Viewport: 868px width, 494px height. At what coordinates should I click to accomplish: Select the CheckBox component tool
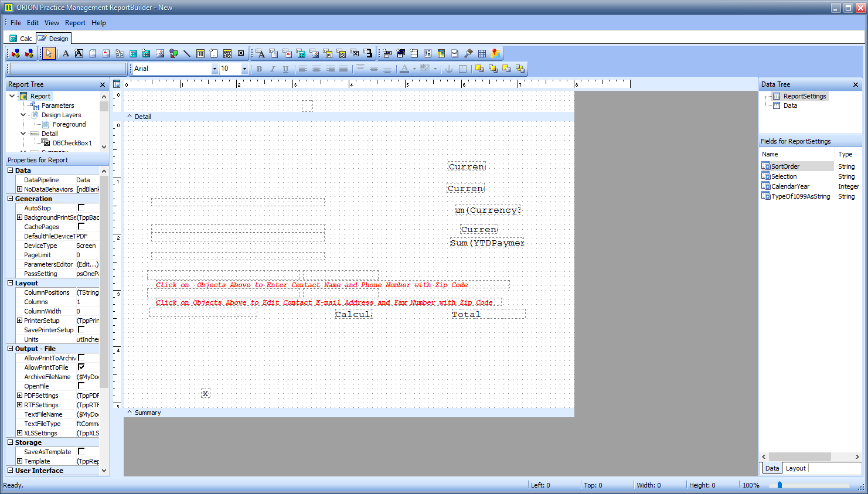coord(241,53)
